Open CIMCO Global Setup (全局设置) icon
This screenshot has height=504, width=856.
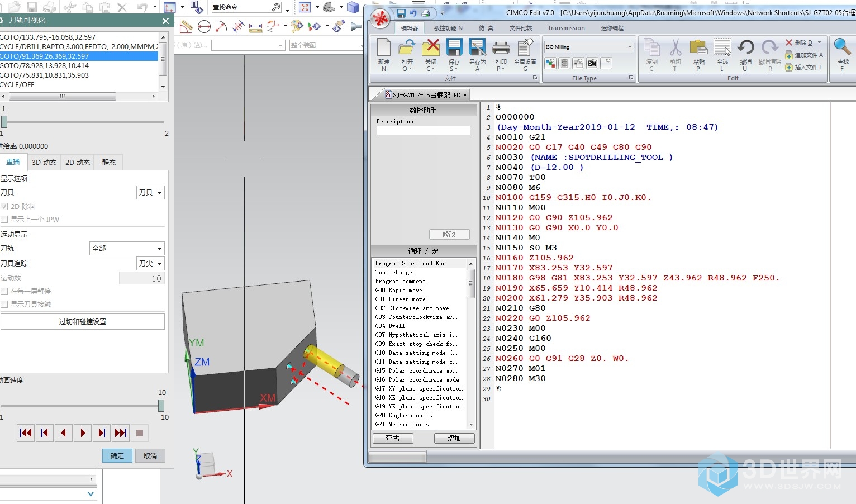pyautogui.click(x=525, y=48)
